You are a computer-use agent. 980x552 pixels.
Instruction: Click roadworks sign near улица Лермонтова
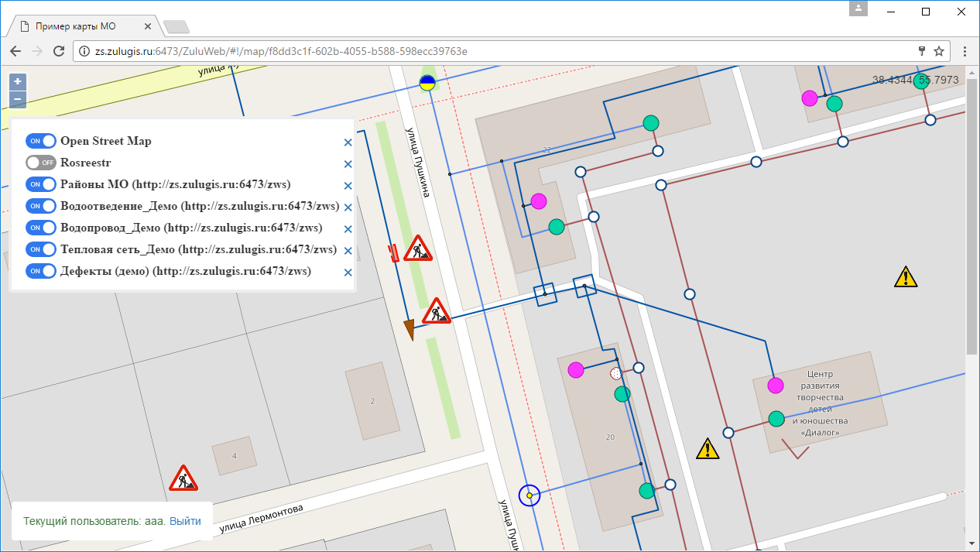tap(183, 478)
